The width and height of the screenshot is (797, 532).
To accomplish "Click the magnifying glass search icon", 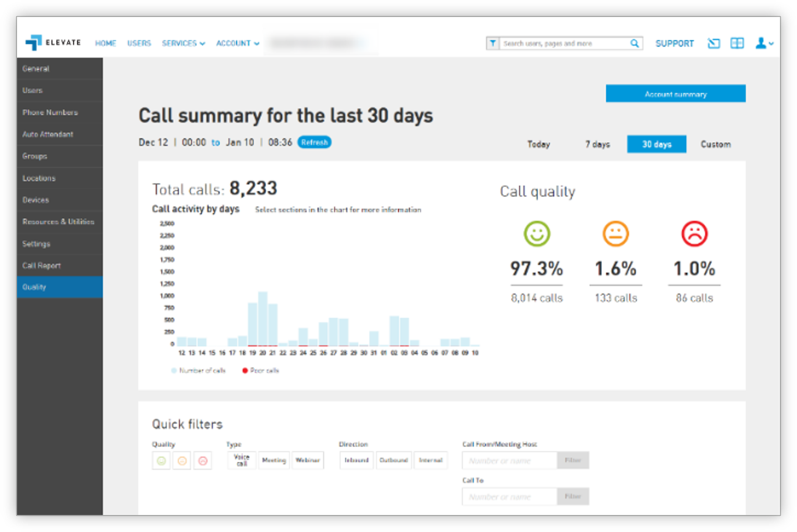I will coord(634,43).
